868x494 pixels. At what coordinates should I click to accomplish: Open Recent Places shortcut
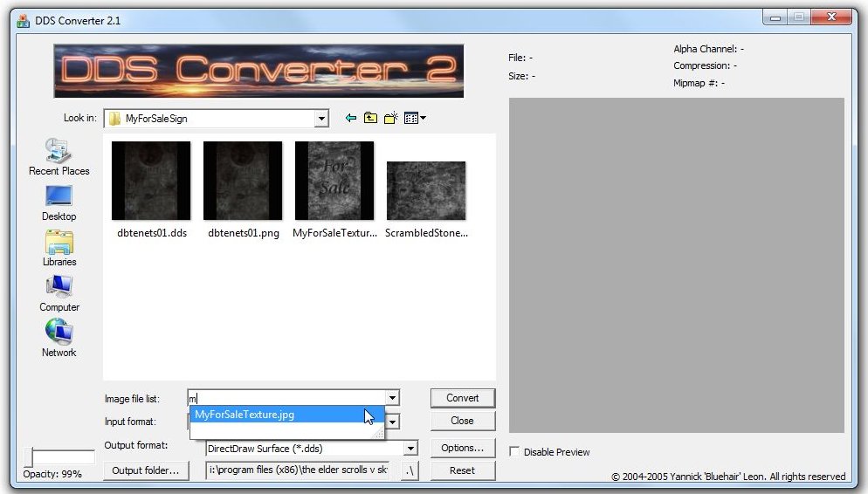(x=59, y=157)
